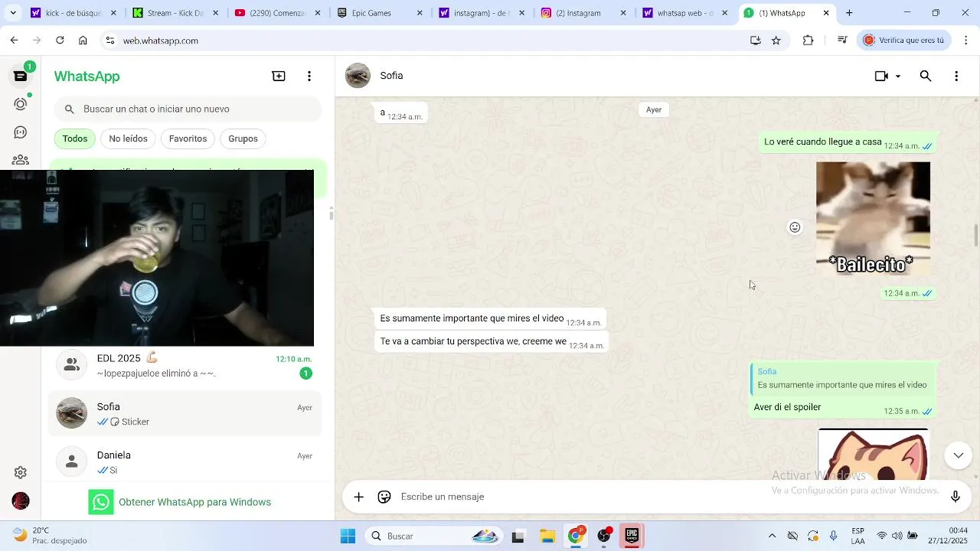Open the browser extensions puzzle icon
Viewport: 980px width, 551px height.
click(808, 41)
